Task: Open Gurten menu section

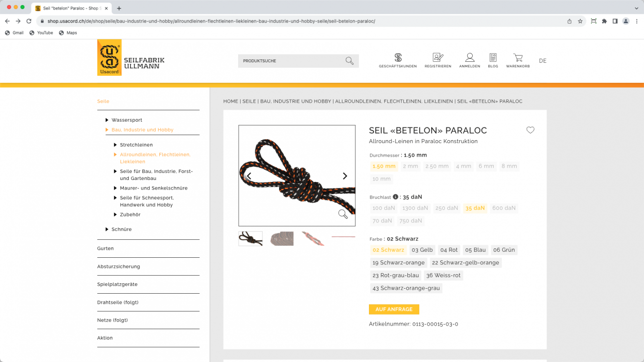Action: point(105,248)
